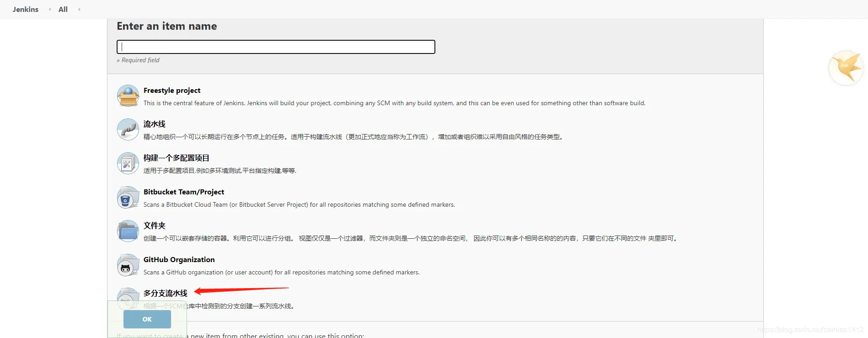Select the 多分支流水线 item type title
Screen dimensions: 868x338
pyautogui.click(x=166, y=293)
